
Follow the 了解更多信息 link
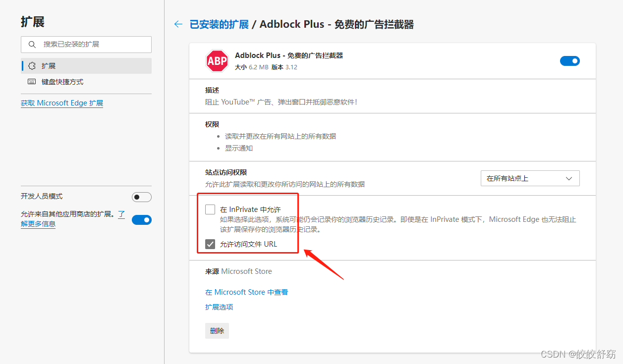click(38, 224)
